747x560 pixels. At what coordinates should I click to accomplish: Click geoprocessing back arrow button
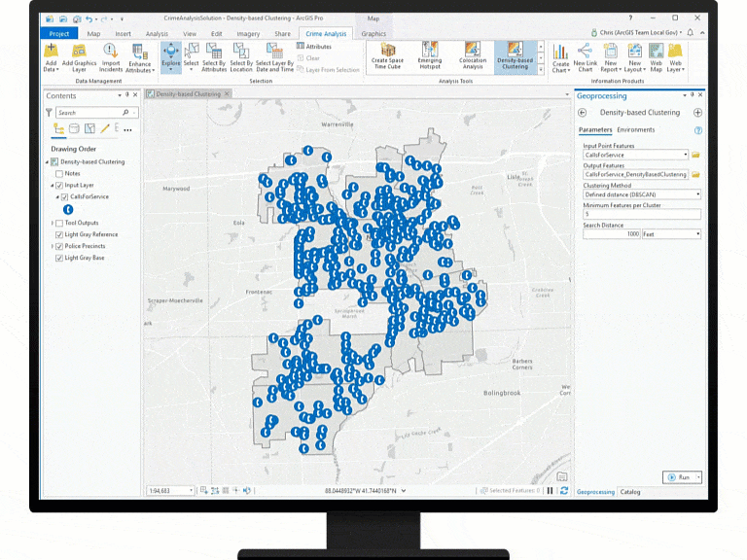click(x=583, y=113)
